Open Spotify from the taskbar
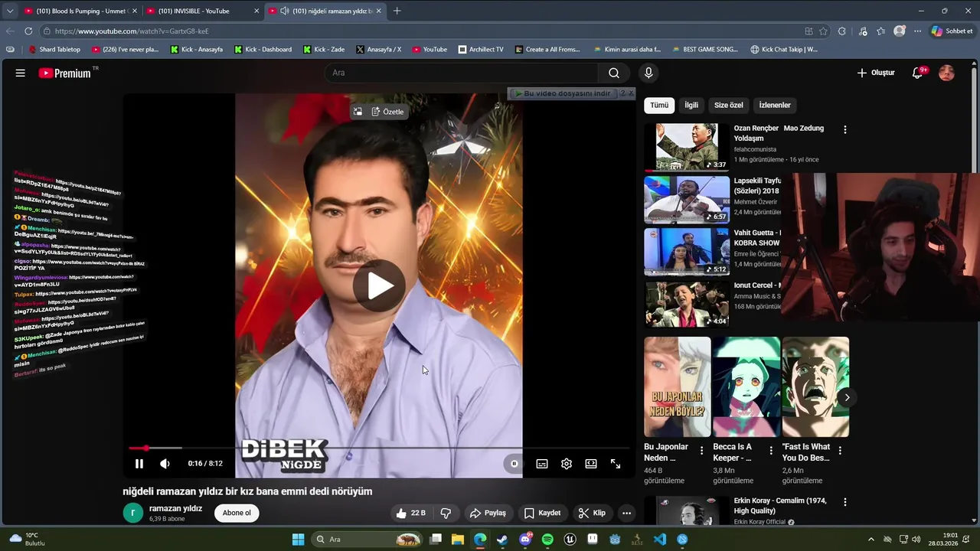980x551 pixels. coord(547,540)
